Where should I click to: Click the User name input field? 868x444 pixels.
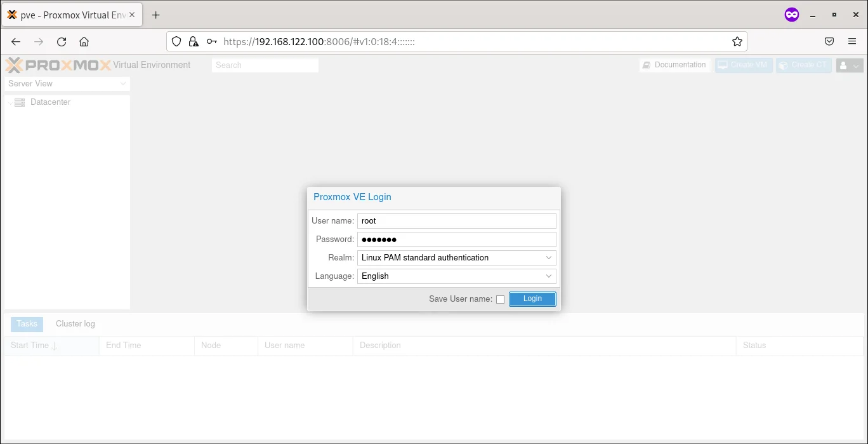coord(457,221)
